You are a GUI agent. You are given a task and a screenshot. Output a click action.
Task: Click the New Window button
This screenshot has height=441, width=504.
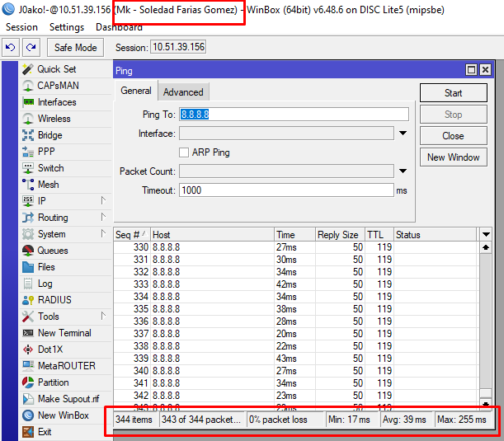[x=453, y=157]
